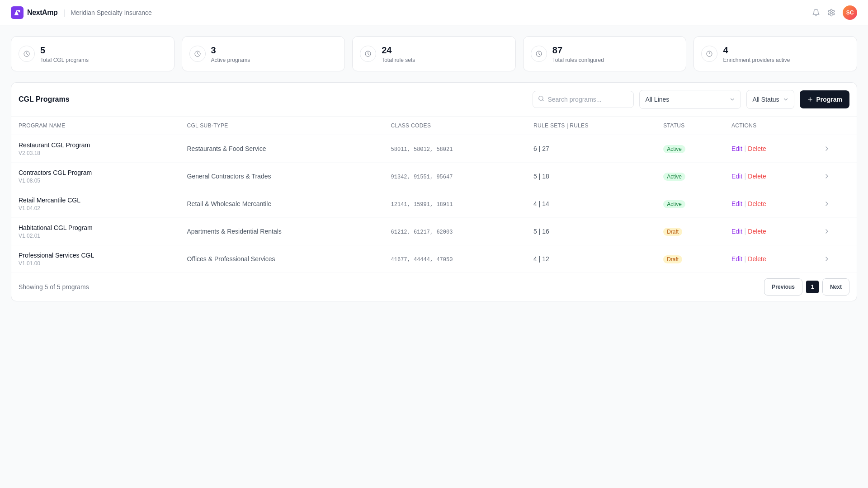Click the Offices & Professional Services sub-type
The image size is (868, 488).
[231, 259]
